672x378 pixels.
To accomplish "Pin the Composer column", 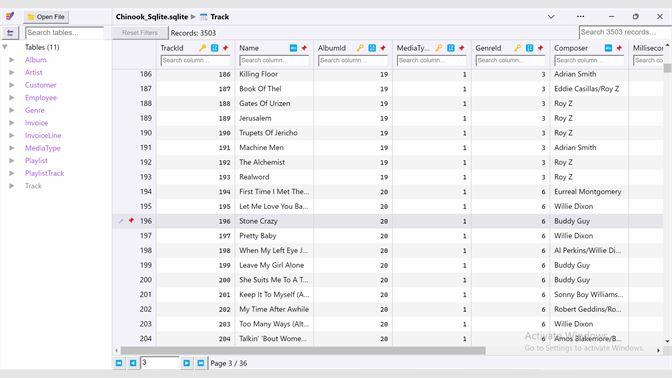I will (x=619, y=48).
